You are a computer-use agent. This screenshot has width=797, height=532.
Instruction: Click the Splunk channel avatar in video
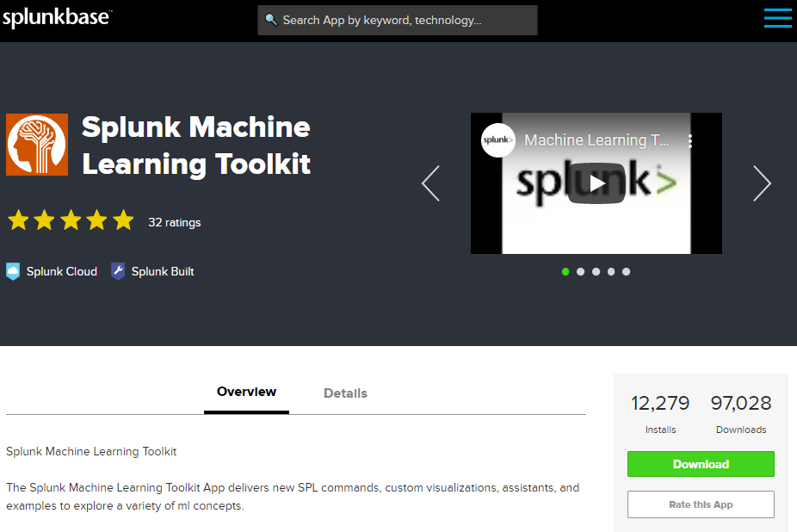[x=498, y=139]
